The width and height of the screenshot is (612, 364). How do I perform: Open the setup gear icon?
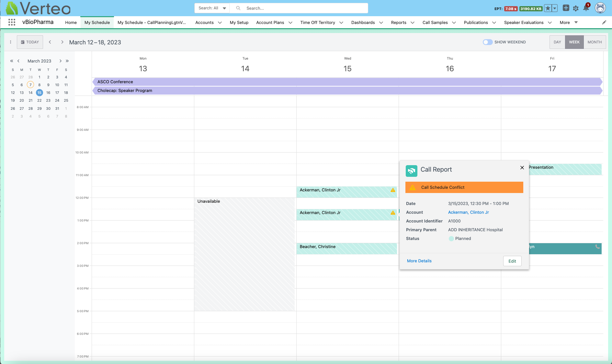576,8
